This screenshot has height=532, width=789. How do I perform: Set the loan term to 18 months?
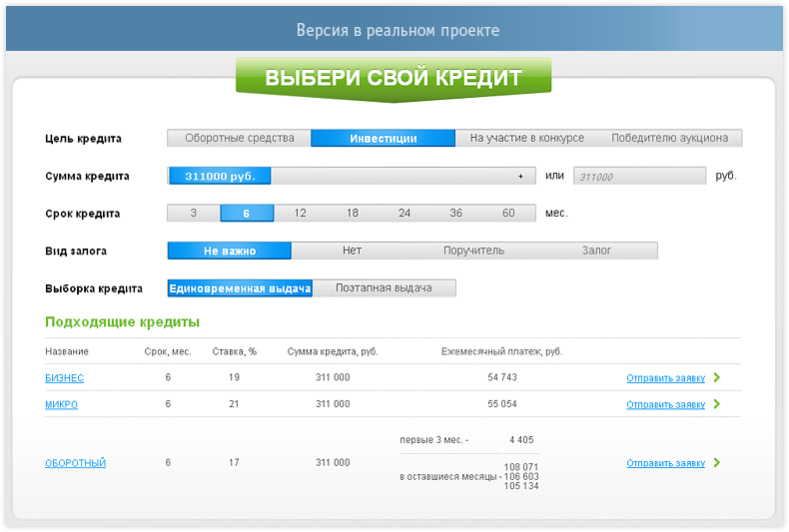pos(353,214)
